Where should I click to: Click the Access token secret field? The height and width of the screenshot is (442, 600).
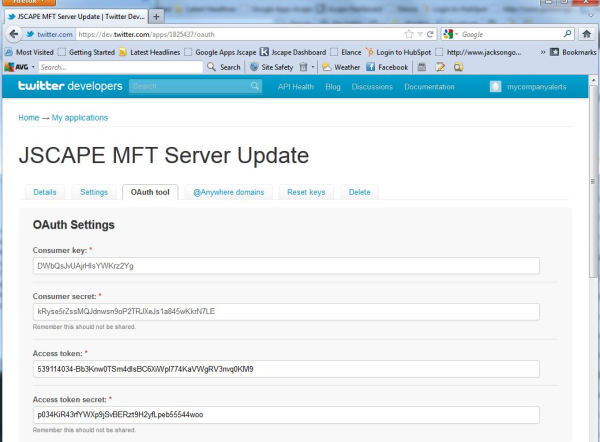pos(286,414)
